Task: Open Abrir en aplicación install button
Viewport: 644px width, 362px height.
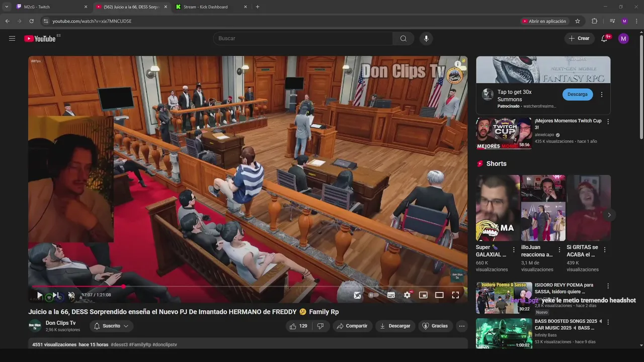Action: pyautogui.click(x=544, y=21)
